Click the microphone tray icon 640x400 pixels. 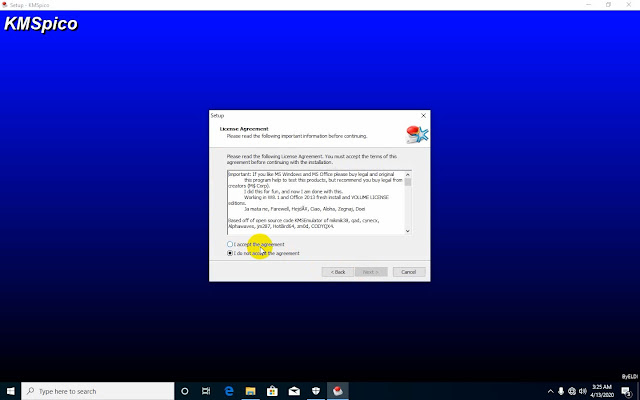(x=561, y=391)
